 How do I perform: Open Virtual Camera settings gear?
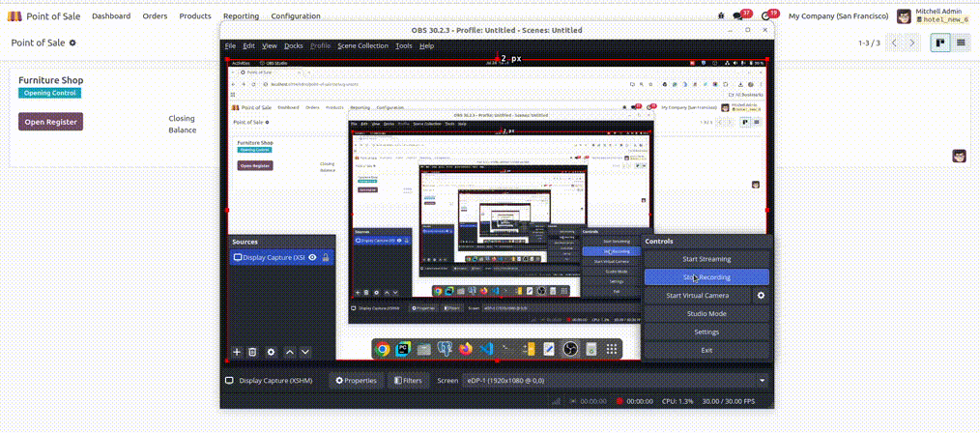761,296
